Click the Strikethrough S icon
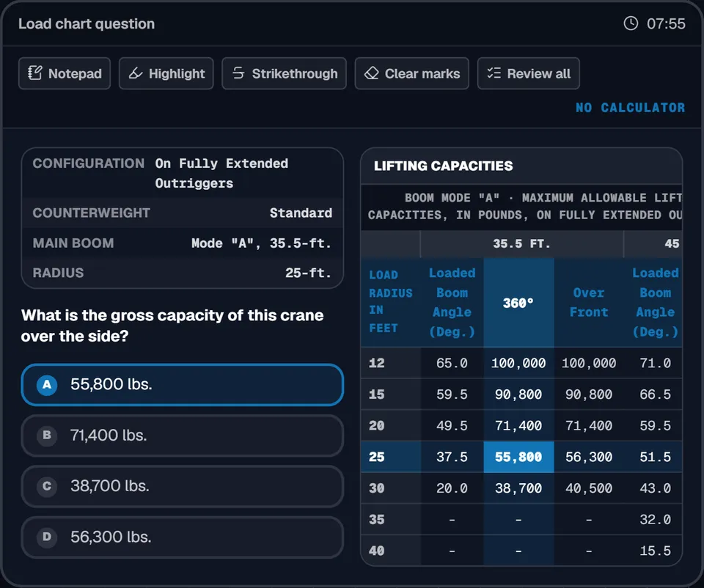Viewport: 704px width, 588px height. 238,73
